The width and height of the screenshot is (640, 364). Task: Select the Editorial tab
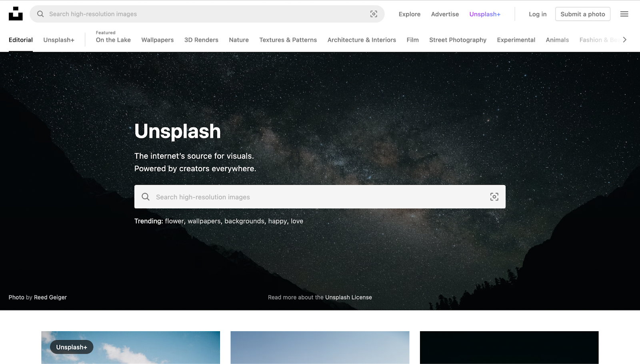(x=21, y=40)
